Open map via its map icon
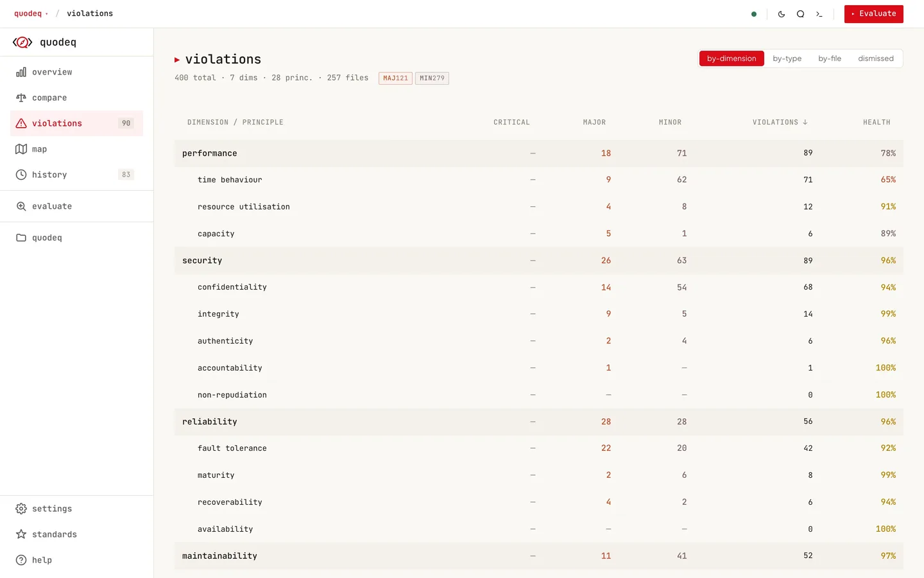The image size is (924, 578). click(x=21, y=149)
